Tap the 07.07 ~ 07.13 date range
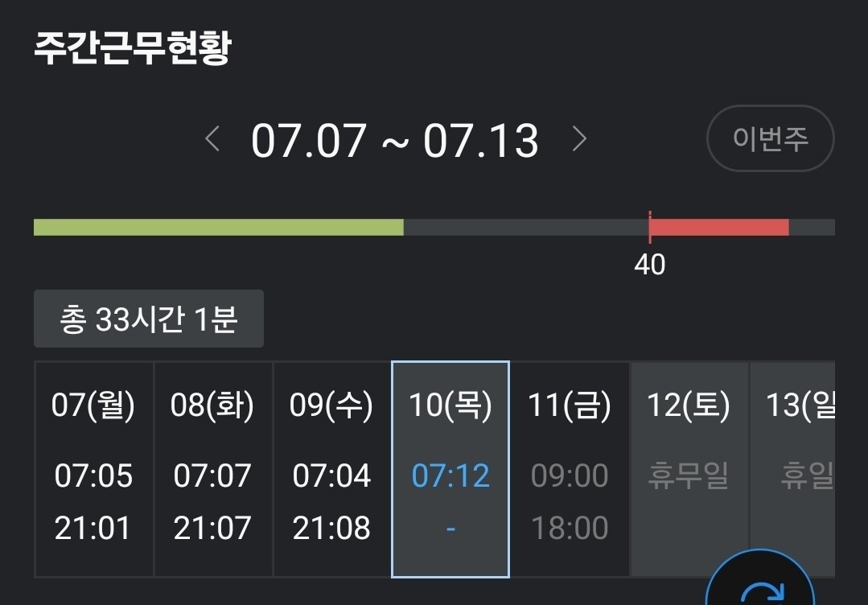This screenshot has height=605, width=868. click(x=395, y=141)
